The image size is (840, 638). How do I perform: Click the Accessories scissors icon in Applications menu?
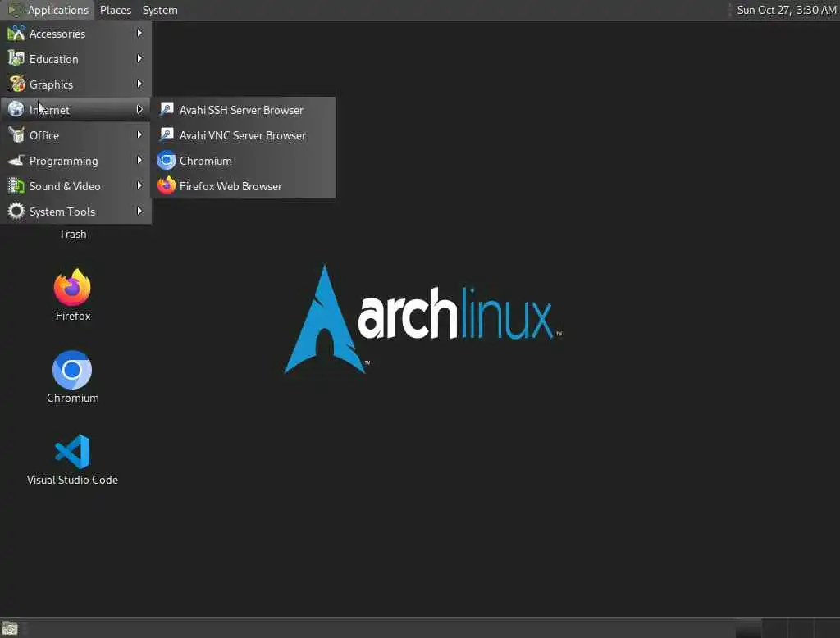(x=16, y=34)
